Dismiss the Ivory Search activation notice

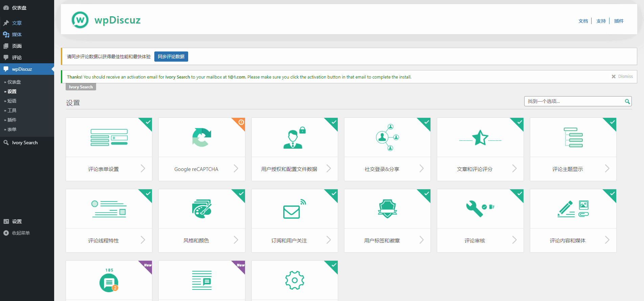(x=622, y=77)
